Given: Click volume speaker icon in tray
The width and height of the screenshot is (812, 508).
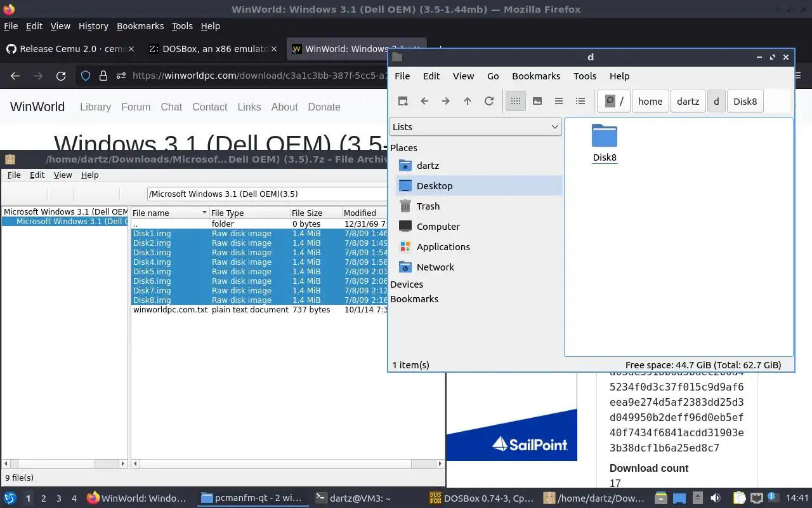Looking at the screenshot, I should click(715, 498).
